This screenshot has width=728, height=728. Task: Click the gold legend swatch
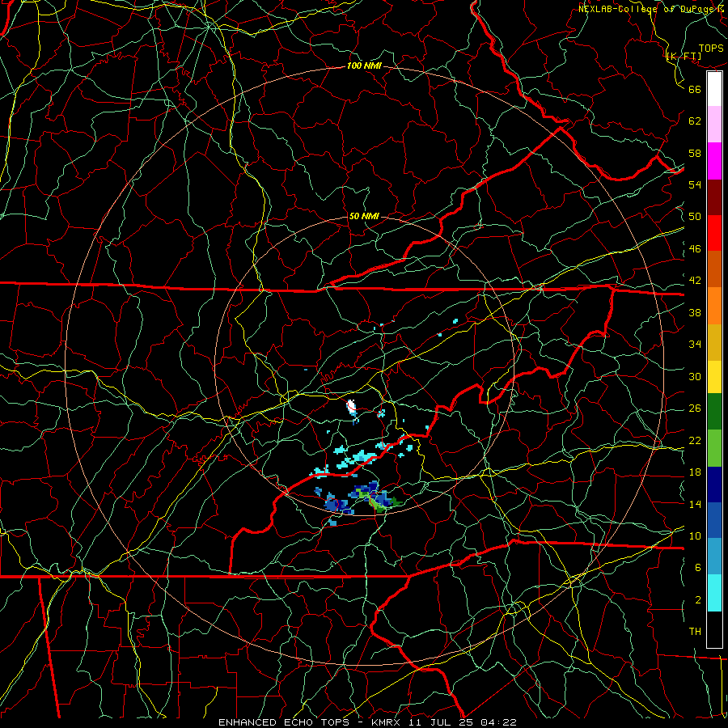pos(714,341)
